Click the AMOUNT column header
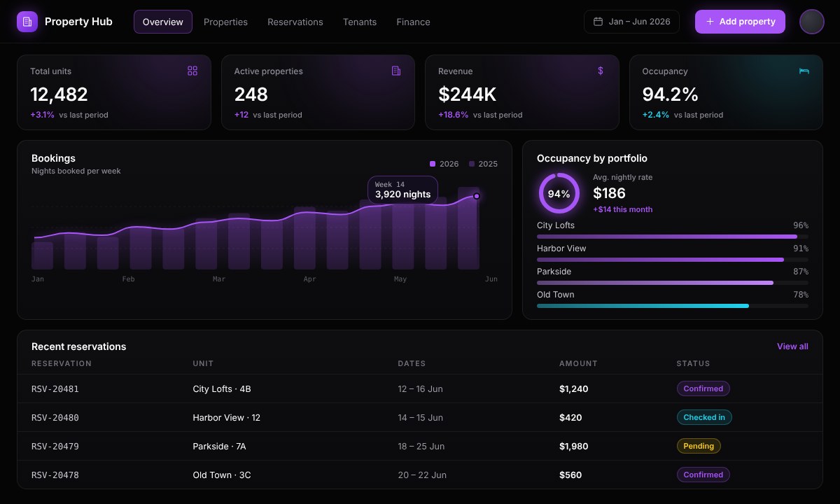Image resolution: width=840 pixels, height=504 pixels. click(x=578, y=363)
